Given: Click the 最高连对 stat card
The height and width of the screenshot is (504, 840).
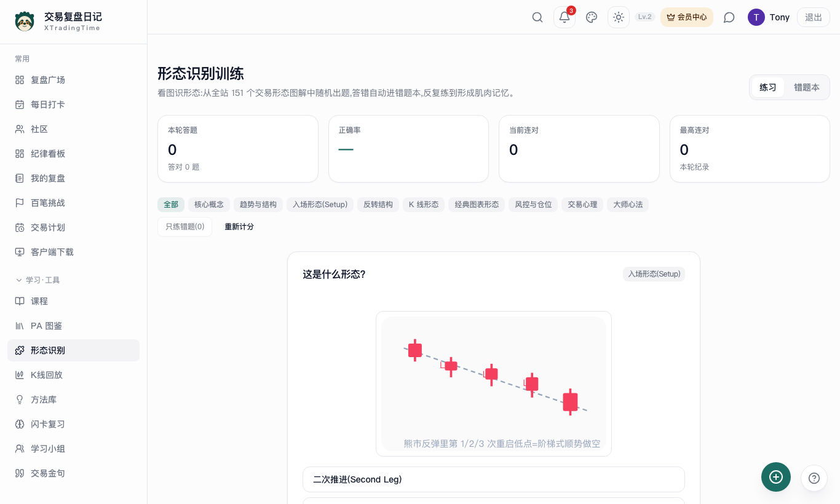Looking at the screenshot, I should (x=750, y=149).
